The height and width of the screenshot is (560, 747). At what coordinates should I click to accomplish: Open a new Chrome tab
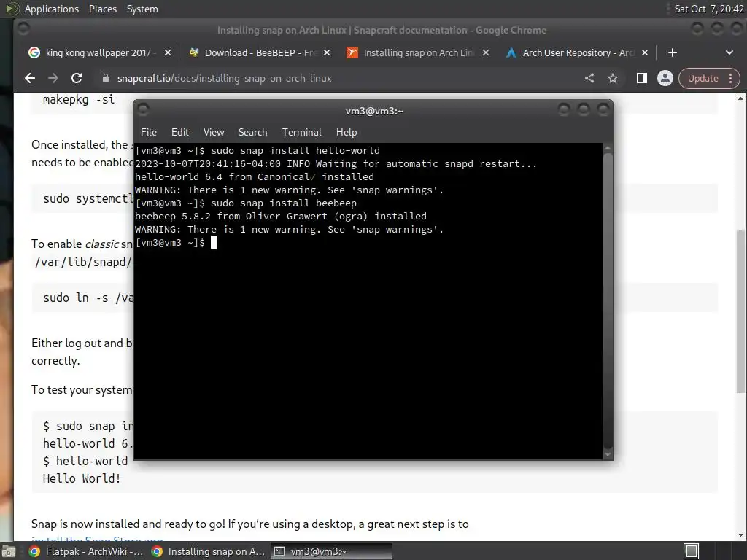coord(672,52)
